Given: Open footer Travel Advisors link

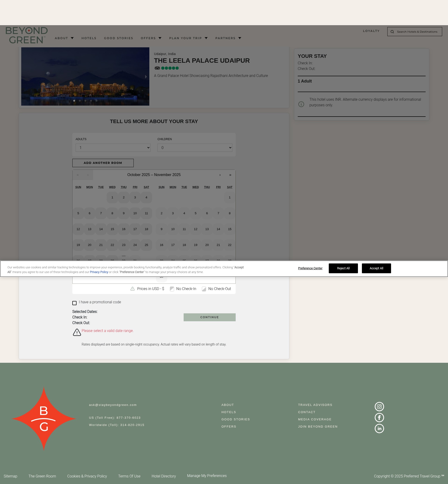Looking at the screenshot, I should [315, 405].
